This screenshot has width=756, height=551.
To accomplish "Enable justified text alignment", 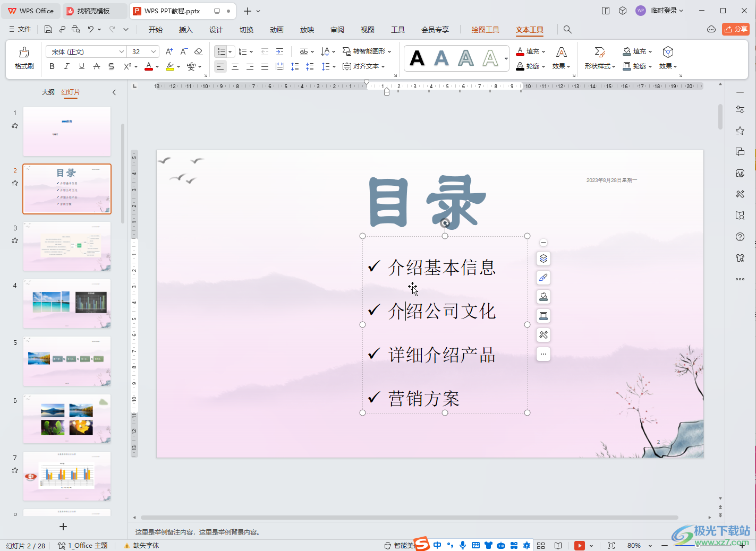I will click(265, 66).
